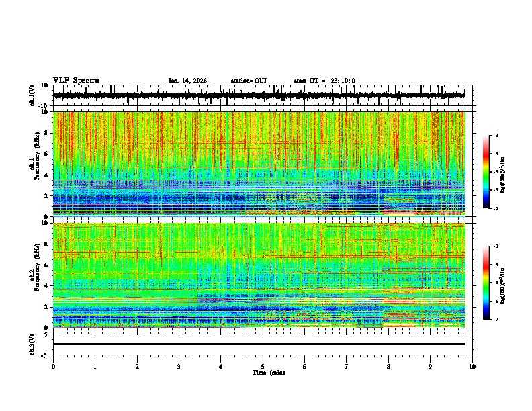The height and width of the screenshot is (411, 532).
Task: Select the date text "Jan. 14, 2026"
Action: coord(187,81)
